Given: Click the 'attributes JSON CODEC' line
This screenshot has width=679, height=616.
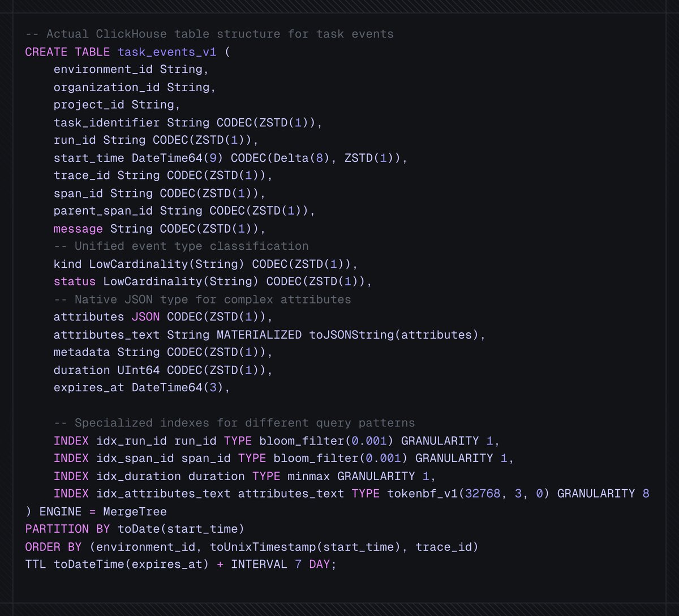Looking at the screenshot, I should (x=163, y=316).
